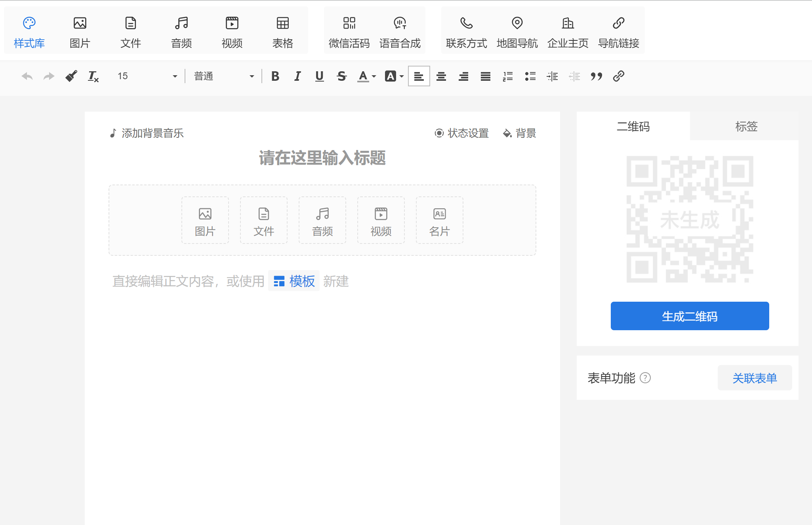Insert a table with 表格 icon
The width and height of the screenshot is (812, 525).
pos(283,32)
